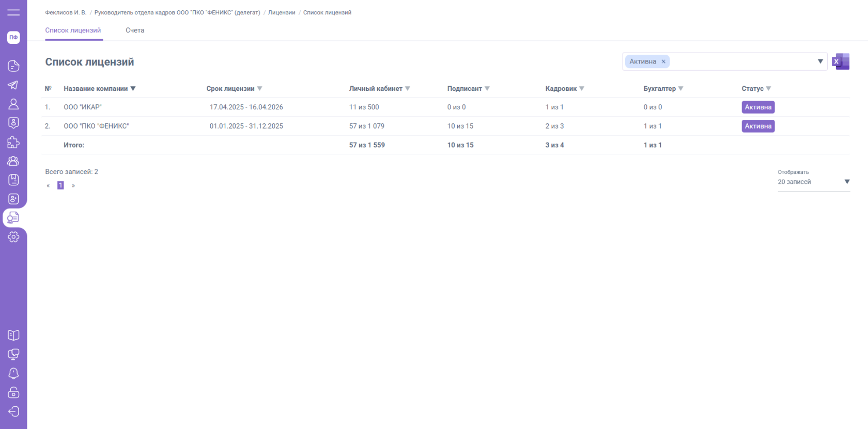The width and height of the screenshot is (868, 429).
Task: Select the "Список лицензий" tab
Action: (x=73, y=30)
